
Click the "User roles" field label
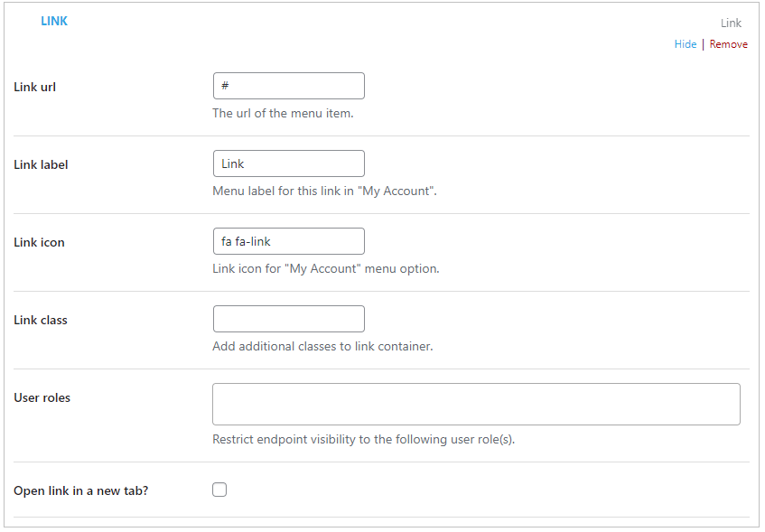[42, 397]
